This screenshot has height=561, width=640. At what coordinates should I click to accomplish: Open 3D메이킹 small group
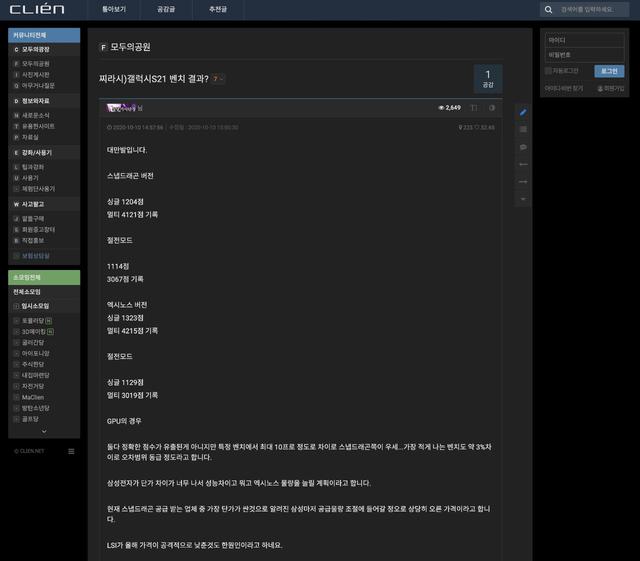[x=34, y=332]
